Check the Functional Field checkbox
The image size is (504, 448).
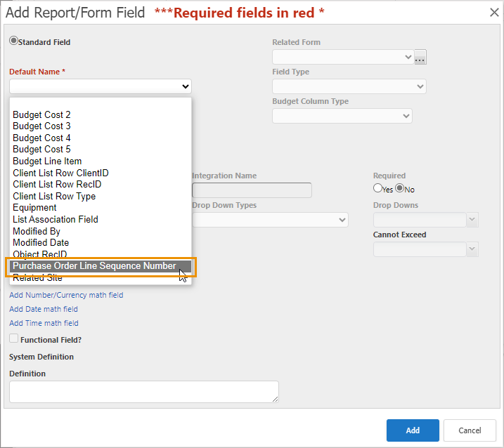(x=13, y=338)
